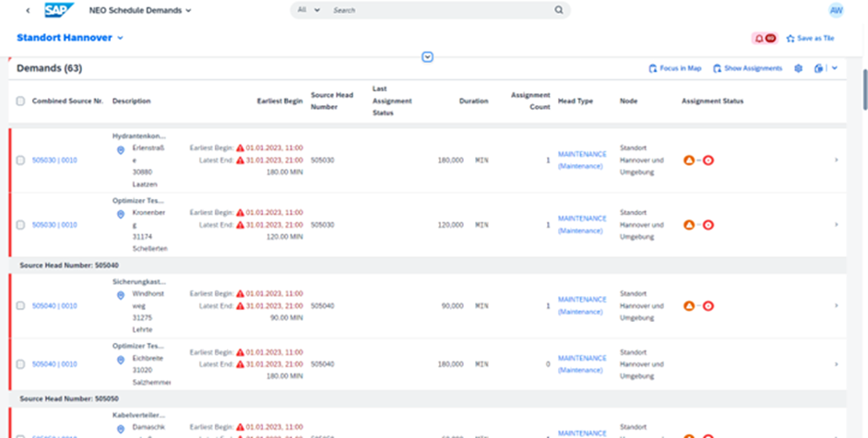Screen dimensions: 868x438
Task: Open 505040 | 0010 link in Eichbreite row
Action: pyautogui.click(x=54, y=364)
